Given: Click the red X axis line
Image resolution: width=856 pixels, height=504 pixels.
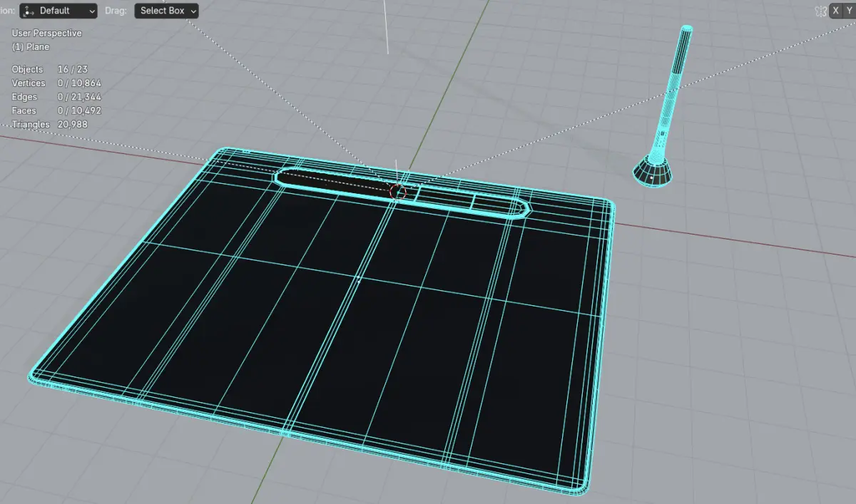Looking at the screenshot, I should click(x=735, y=240).
